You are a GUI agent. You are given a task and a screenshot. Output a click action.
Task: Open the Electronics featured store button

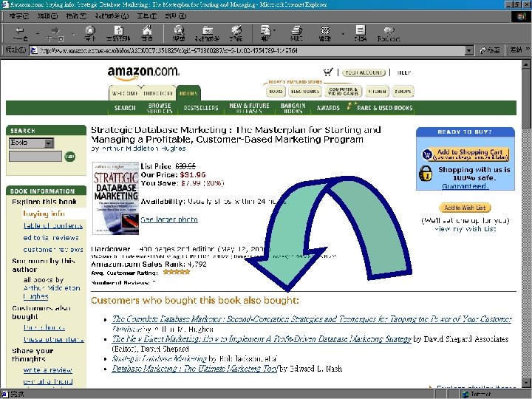[305, 92]
